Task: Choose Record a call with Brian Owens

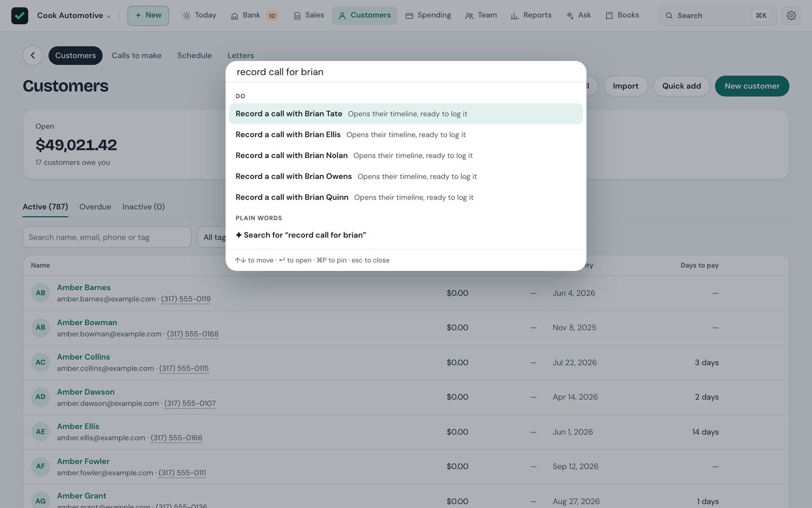Action: [406, 176]
